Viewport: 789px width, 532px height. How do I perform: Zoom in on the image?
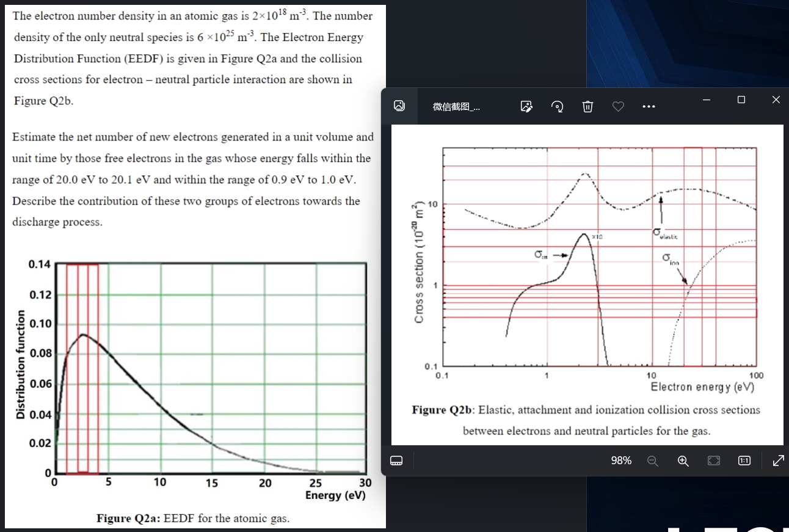683,461
